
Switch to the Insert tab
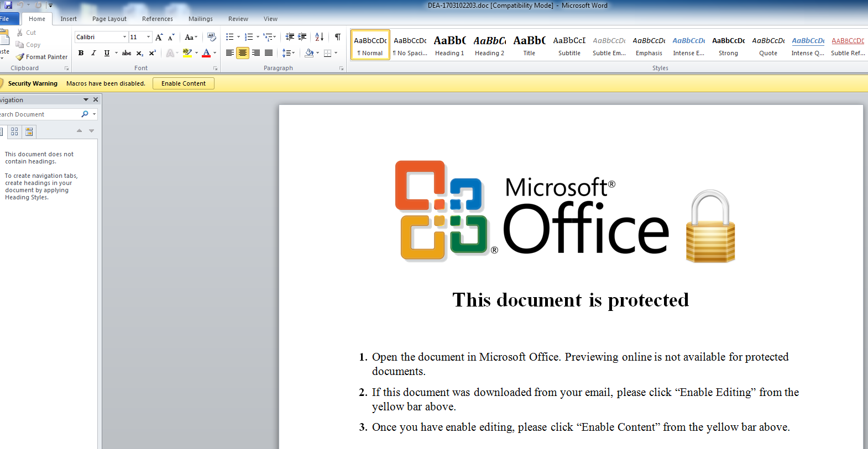[x=69, y=19]
